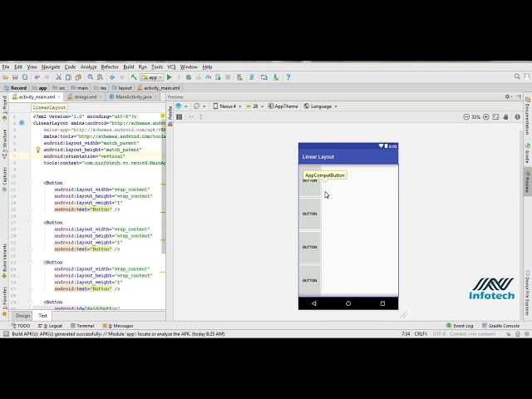Open the design surface layers dropdown
Viewport: 532px width, 399px height.
181,106
